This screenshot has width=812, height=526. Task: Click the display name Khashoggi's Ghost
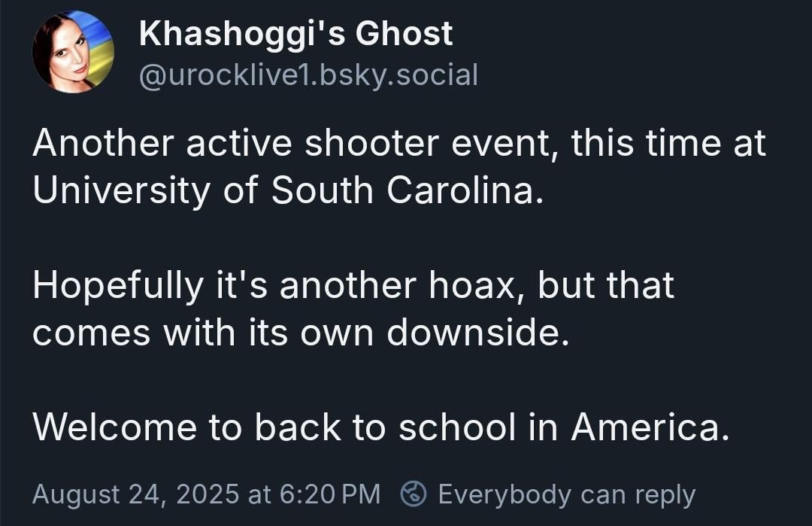point(295,34)
